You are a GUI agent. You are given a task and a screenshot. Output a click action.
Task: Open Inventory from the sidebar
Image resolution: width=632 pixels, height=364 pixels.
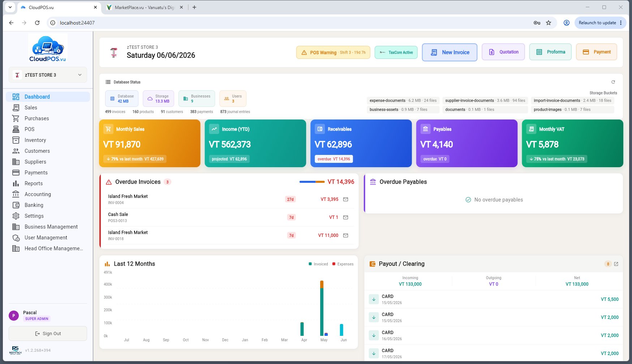pyautogui.click(x=48, y=140)
